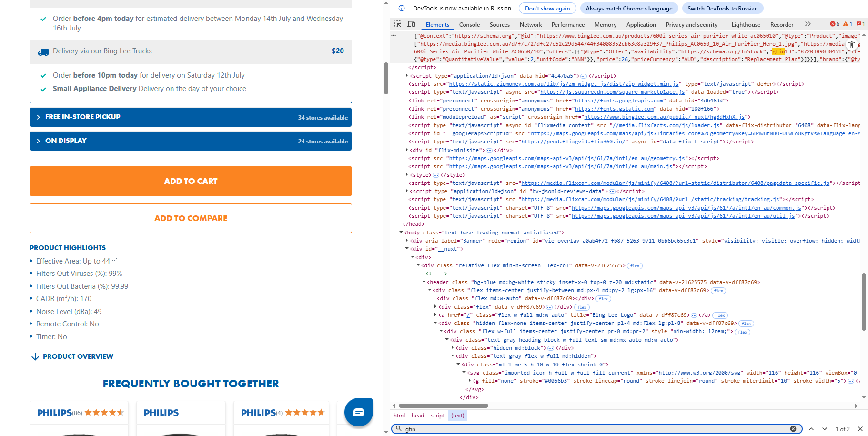The height and width of the screenshot is (436, 868).
Task: Select head in the breadcrumb bar
Action: [418, 416]
